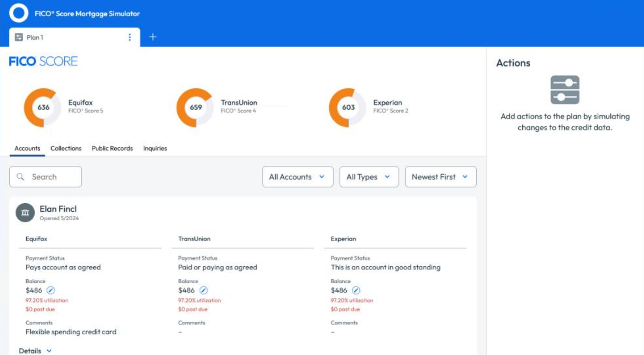Click the Equifax 636 score donut

coord(43,108)
